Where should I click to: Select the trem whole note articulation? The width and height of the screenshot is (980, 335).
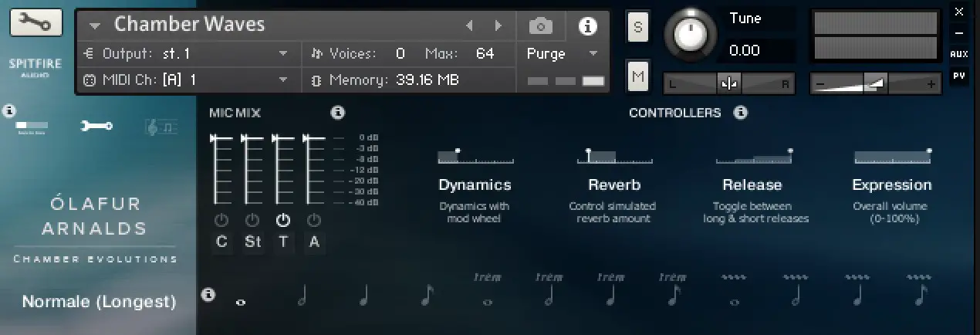[487, 291]
